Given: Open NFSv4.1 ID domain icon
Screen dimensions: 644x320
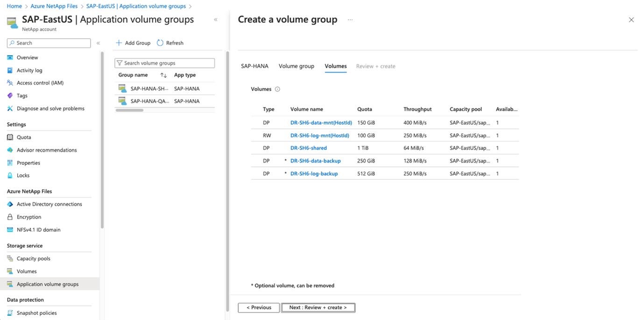Looking at the screenshot, I should 10,230.
